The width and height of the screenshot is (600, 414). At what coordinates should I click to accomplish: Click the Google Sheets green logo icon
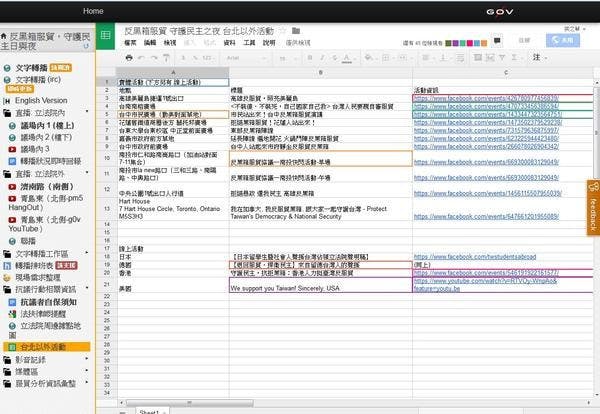click(106, 36)
